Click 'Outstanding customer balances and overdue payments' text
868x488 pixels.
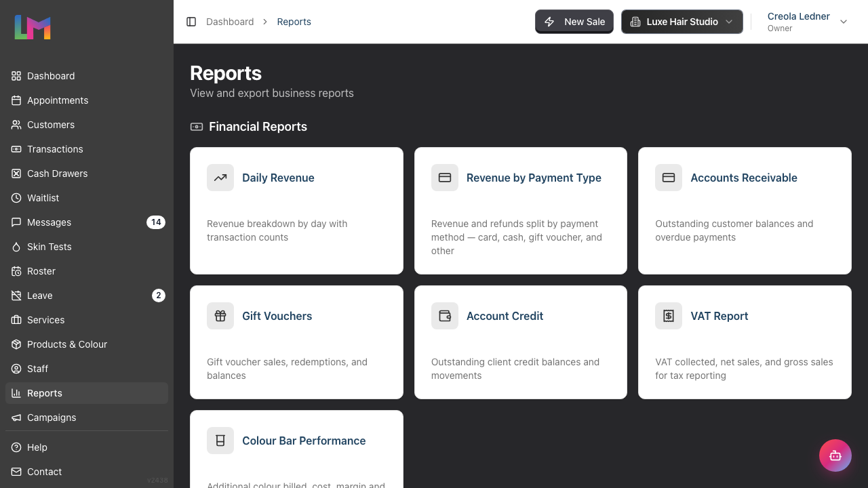734,230
